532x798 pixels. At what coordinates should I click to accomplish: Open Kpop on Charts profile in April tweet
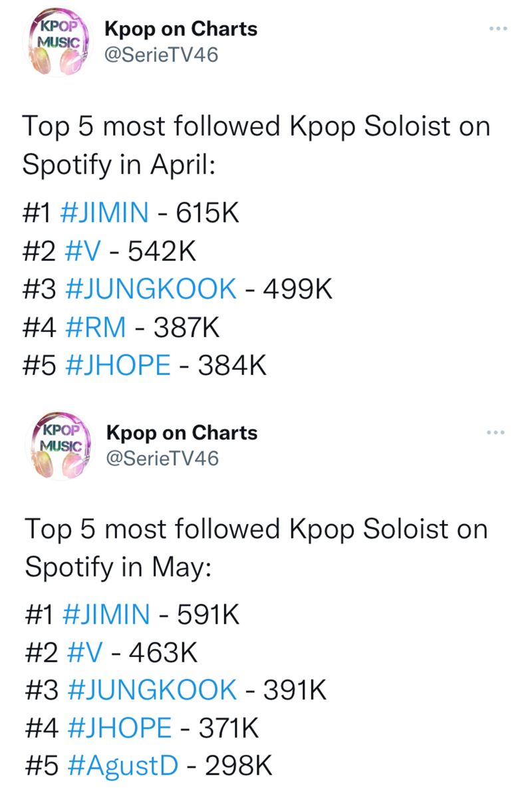[x=181, y=29]
